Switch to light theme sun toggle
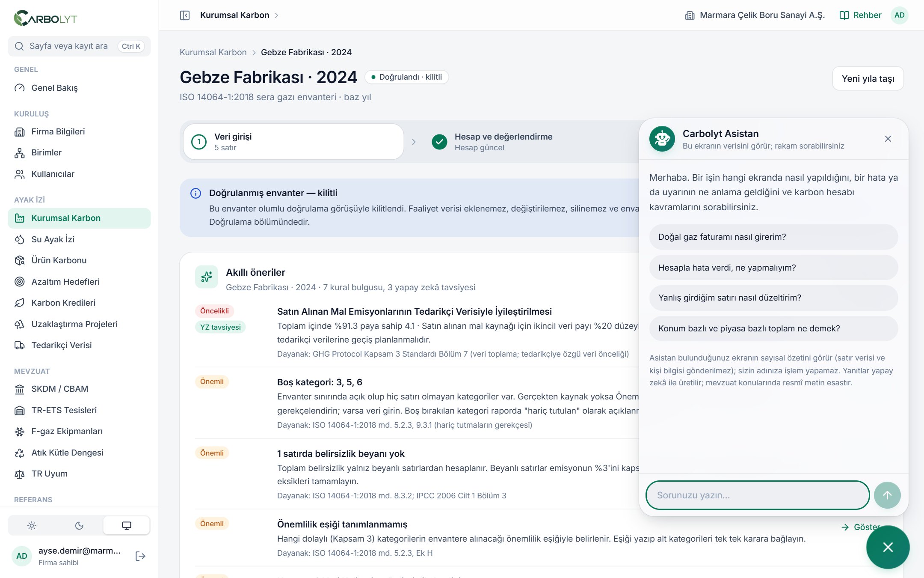 click(32, 525)
